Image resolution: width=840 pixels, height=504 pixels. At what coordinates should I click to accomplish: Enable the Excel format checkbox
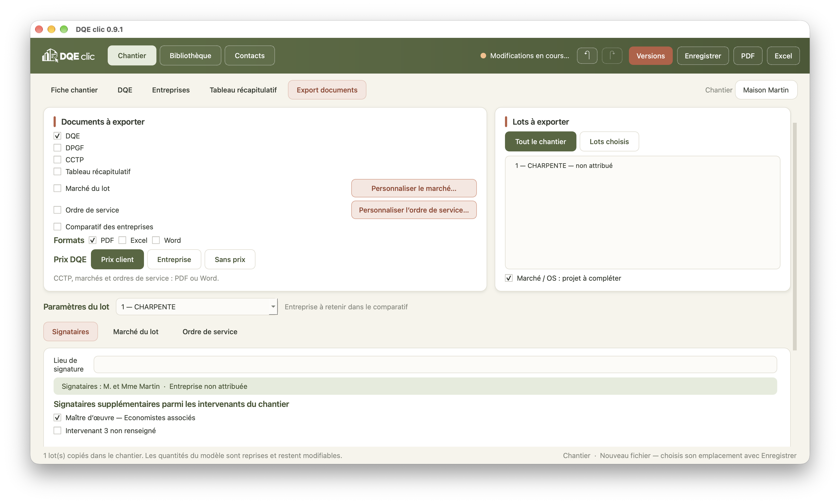pos(122,240)
